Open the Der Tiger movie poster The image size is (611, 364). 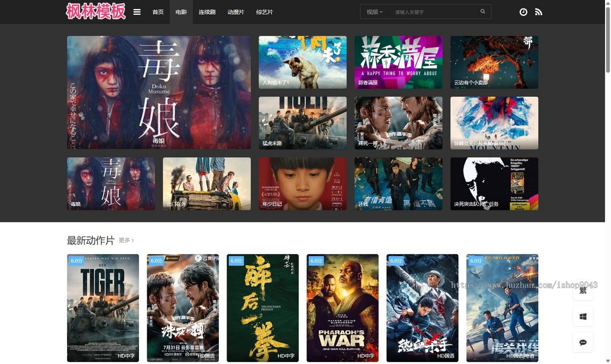click(x=103, y=308)
